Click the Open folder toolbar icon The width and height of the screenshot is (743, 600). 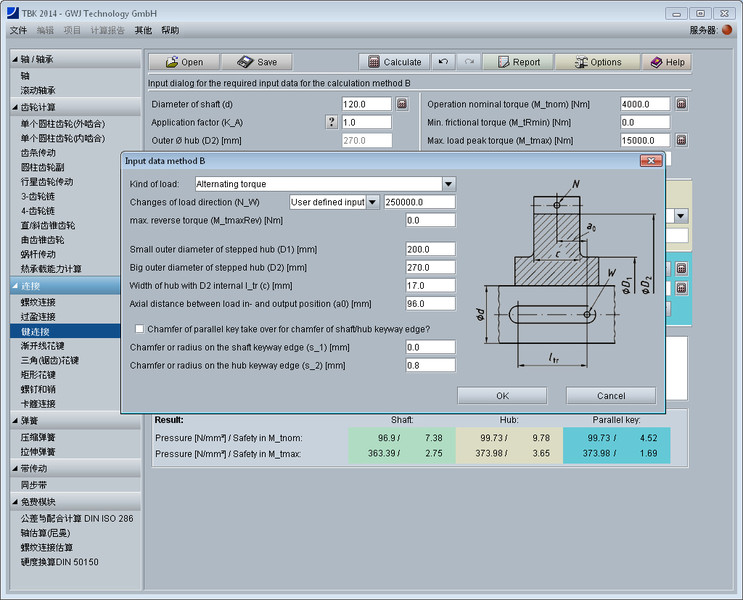coord(170,62)
